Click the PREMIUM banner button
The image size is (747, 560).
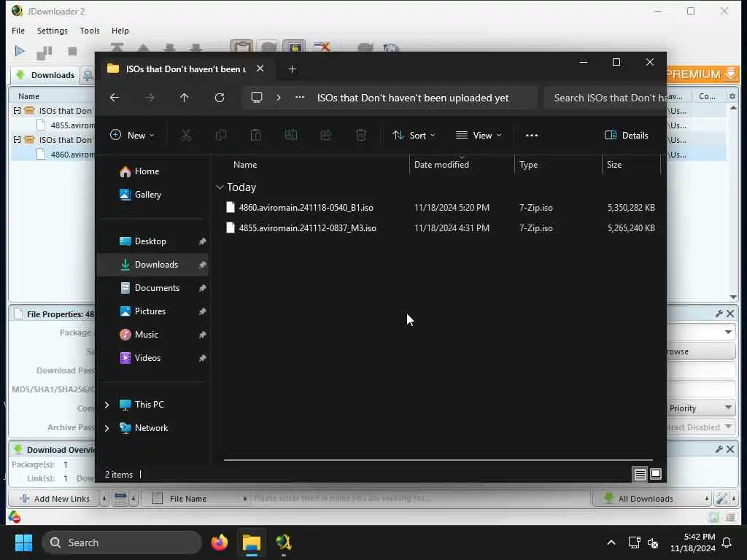(x=702, y=74)
